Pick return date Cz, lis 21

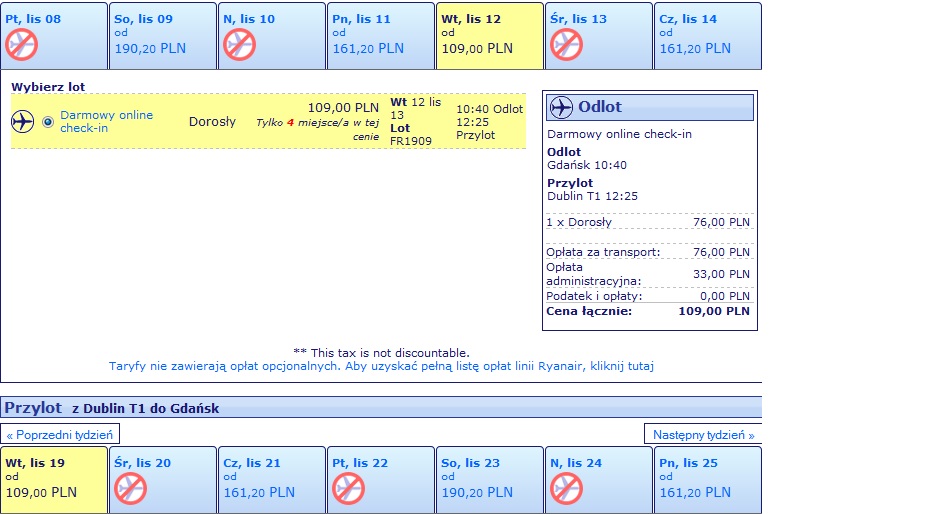click(272, 480)
